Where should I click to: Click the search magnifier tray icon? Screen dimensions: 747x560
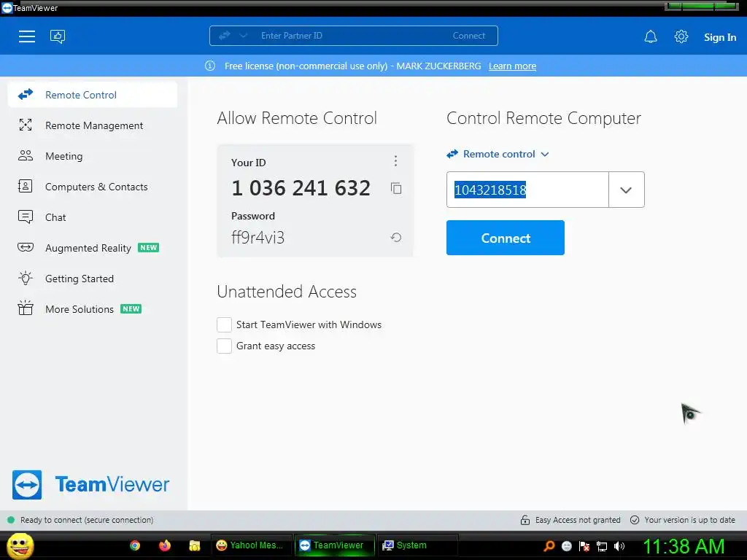549,546
